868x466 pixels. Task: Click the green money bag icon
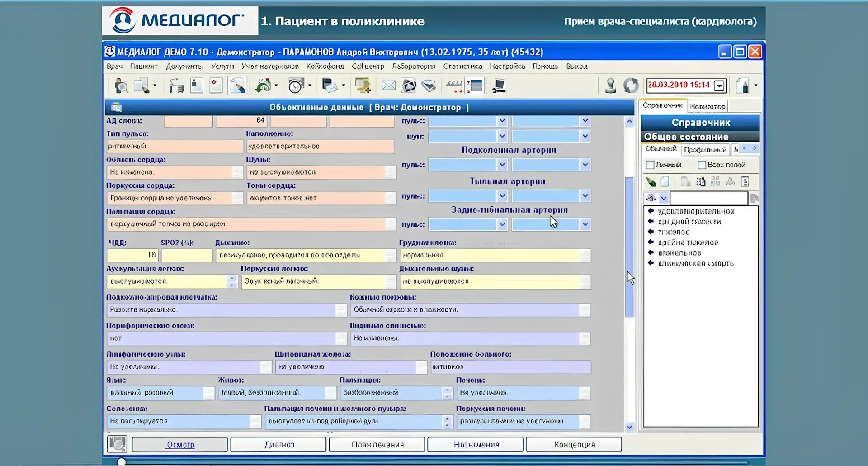pos(263,86)
